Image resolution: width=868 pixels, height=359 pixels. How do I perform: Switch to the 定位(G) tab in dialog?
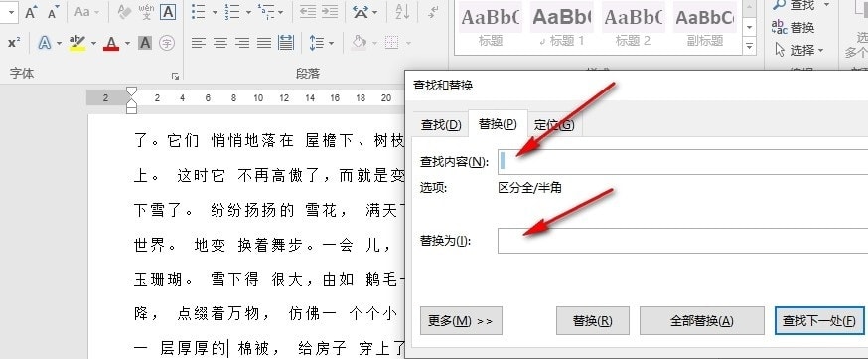click(554, 125)
